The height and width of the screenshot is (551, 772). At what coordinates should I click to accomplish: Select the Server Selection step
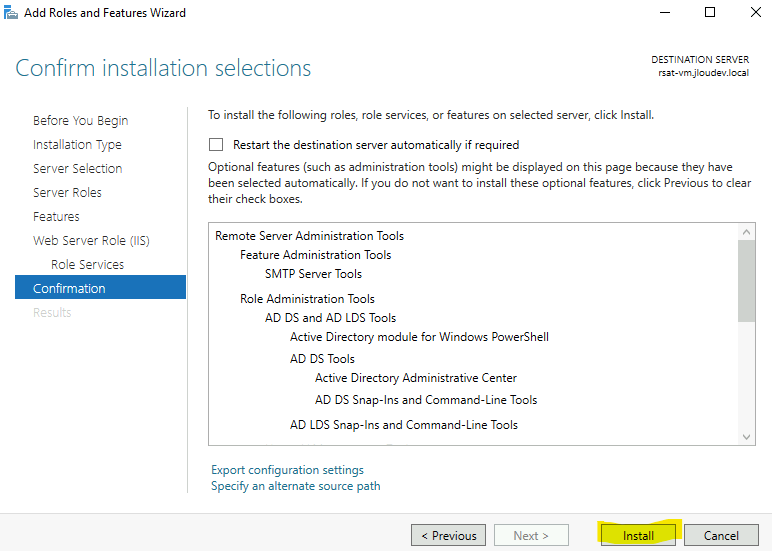[78, 168]
